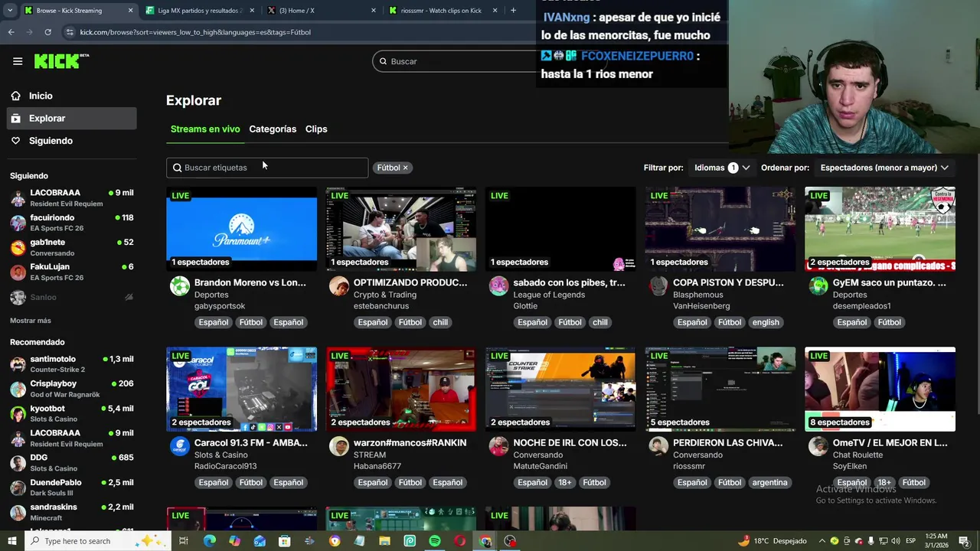Screen dimensions: 980x551
Task: Open gab1nete channel in sidebar
Action: point(72,247)
